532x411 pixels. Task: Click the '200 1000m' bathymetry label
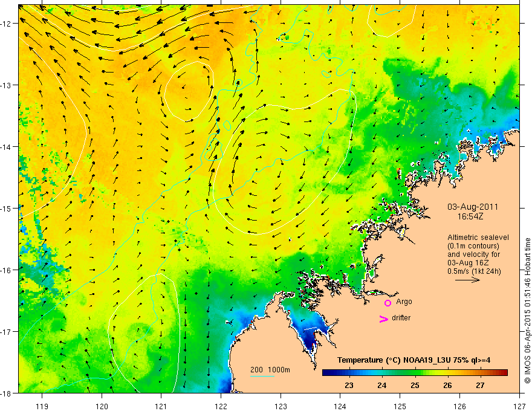click(x=270, y=370)
